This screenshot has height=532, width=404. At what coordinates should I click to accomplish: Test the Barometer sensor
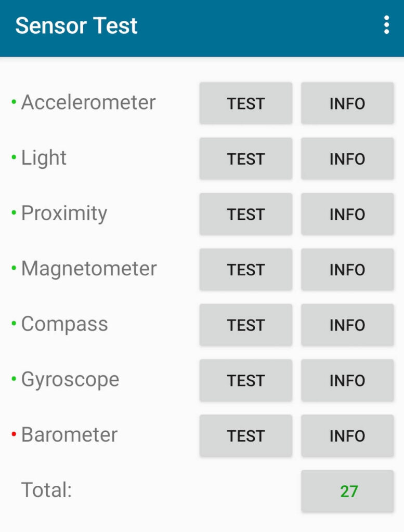(x=245, y=436)
